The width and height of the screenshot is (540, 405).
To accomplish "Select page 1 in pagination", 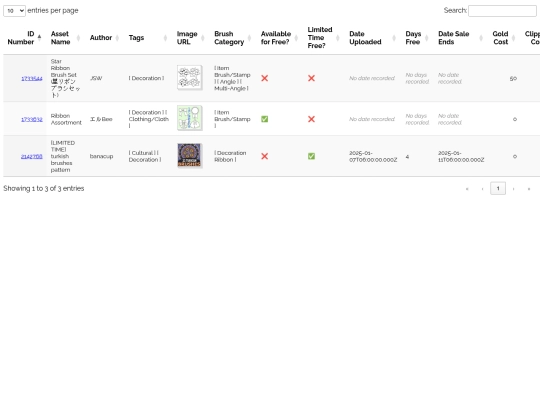I will (x=498, y=188).
